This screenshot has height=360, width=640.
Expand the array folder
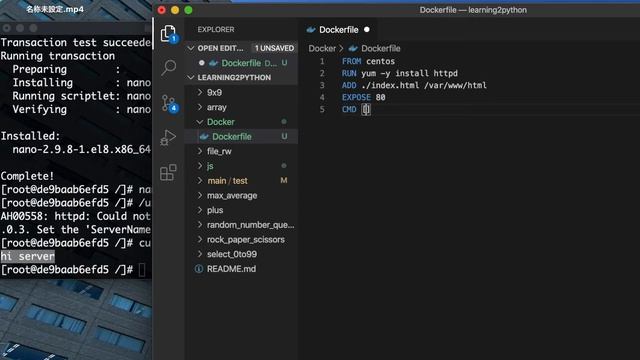click(200, 107)
